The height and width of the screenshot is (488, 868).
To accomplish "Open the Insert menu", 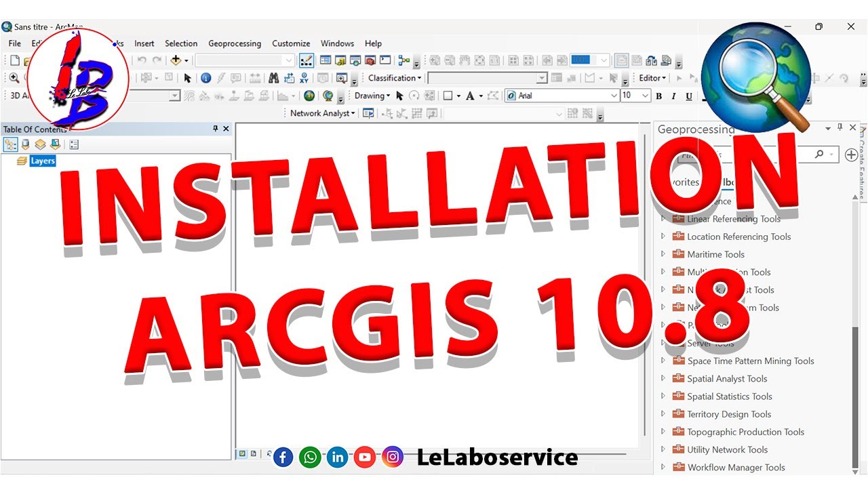I will coord(144,43).
